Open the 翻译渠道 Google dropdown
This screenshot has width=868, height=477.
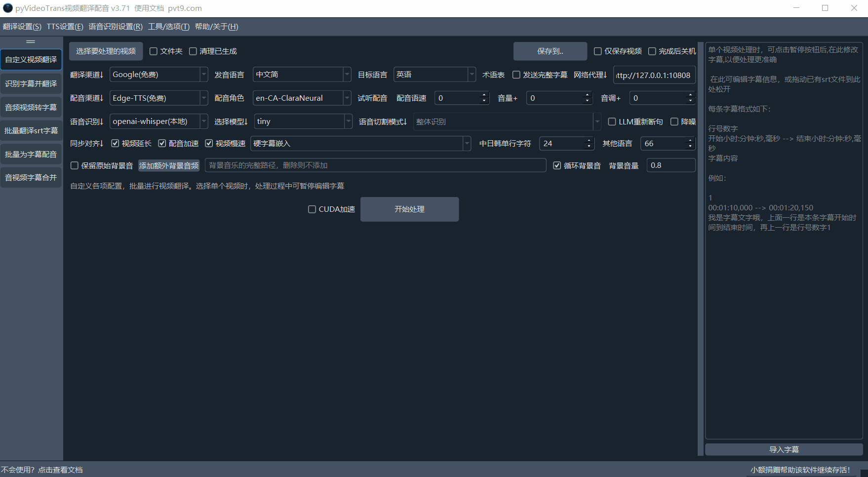click(203, 75)
